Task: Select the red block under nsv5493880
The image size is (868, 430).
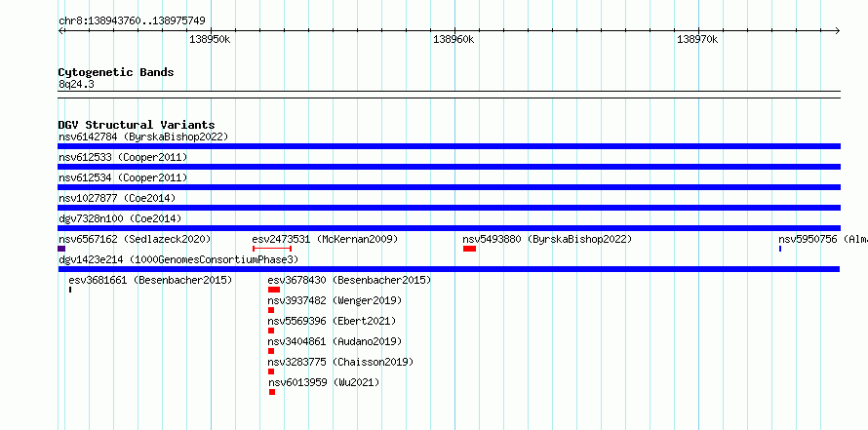Action: pos(469,249)
